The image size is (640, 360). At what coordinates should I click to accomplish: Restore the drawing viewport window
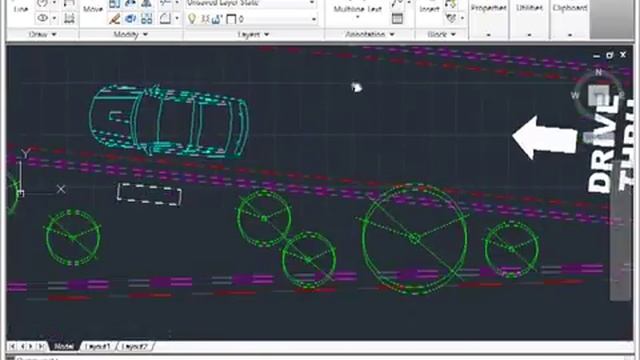610,55
